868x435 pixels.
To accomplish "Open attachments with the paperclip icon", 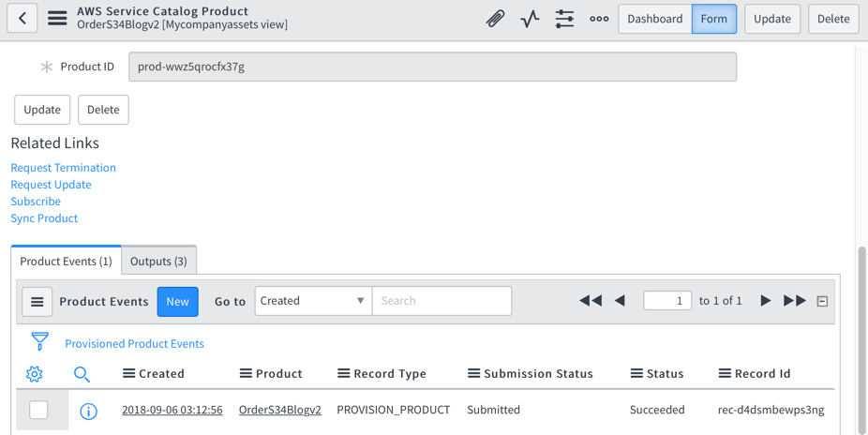I will click(x=495, y=19).
